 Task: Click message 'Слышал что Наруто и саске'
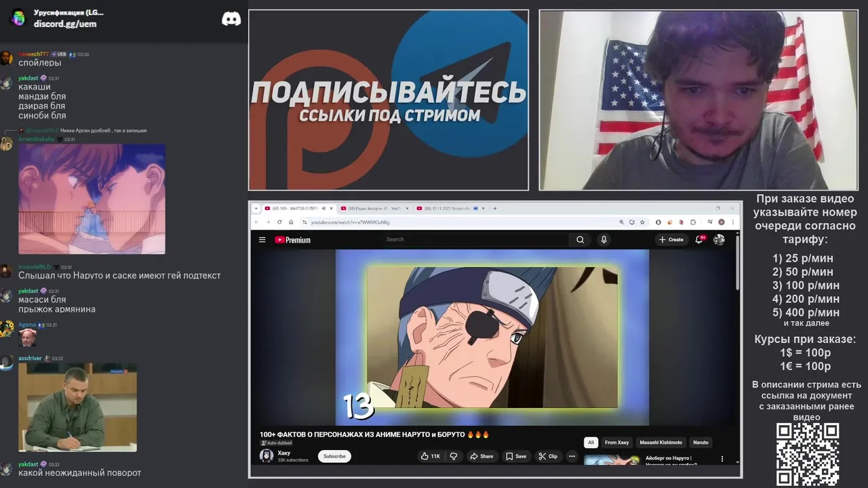pyautogui.click(x=119, y=275)
